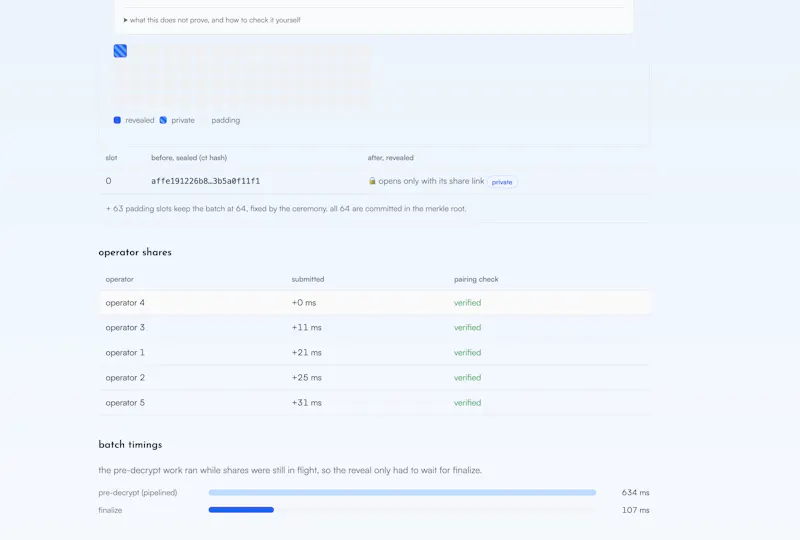Click the lock icon beside share link text
The height and width of the screenshot is (540, 800).
coord(372,181)
